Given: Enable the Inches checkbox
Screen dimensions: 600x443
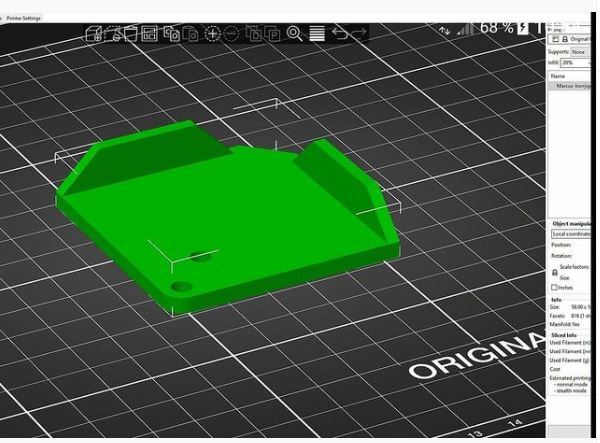Looking at the screenshot, I should click(x=555, y=287).
